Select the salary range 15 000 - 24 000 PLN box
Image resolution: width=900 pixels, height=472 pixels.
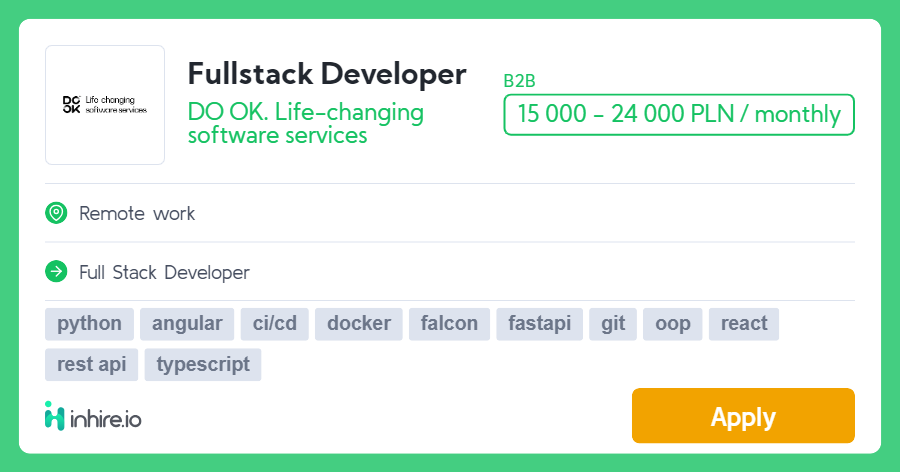(x=679, y=114)
